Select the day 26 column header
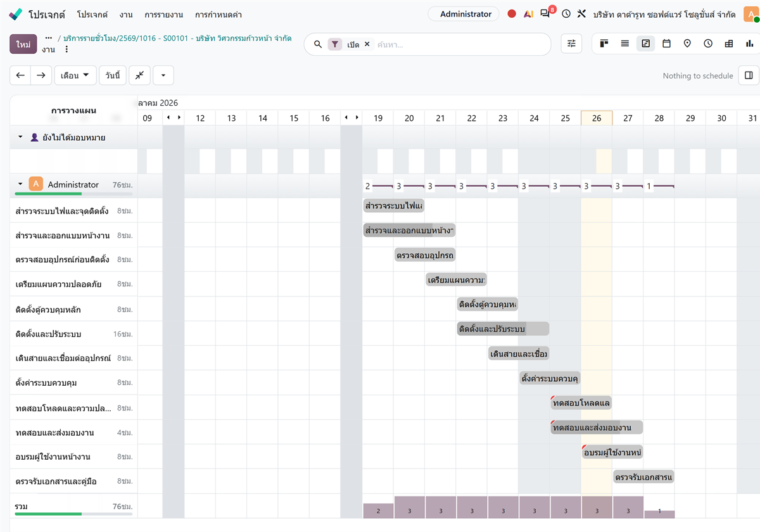 pos(597,118)
